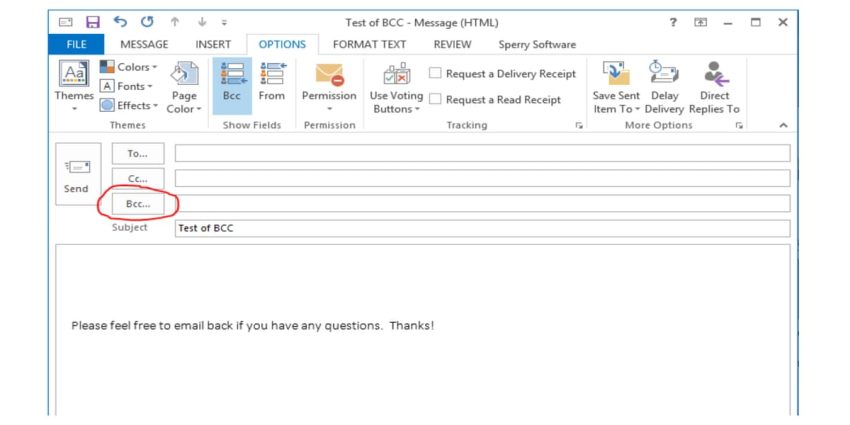Open the Permission dropdown

pos(329,87)
